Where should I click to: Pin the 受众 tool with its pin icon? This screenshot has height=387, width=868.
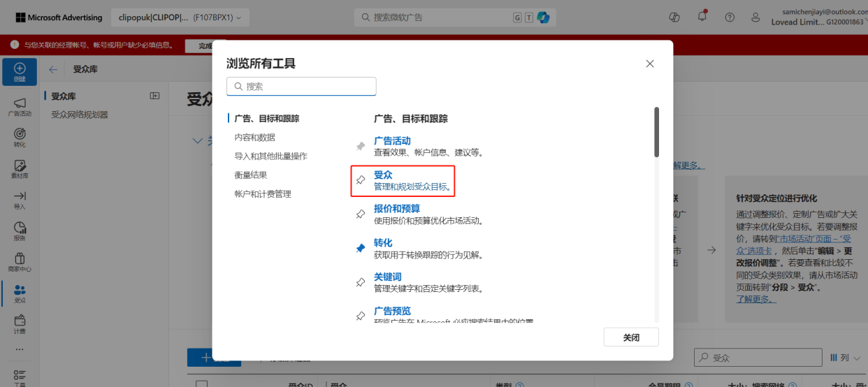(361, 180)
